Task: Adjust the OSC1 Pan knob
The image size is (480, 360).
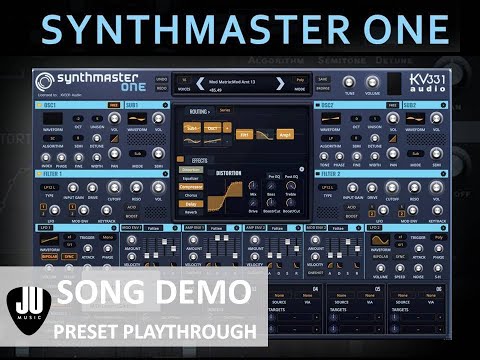Action: pyautogui.click(x=114, y=154)
